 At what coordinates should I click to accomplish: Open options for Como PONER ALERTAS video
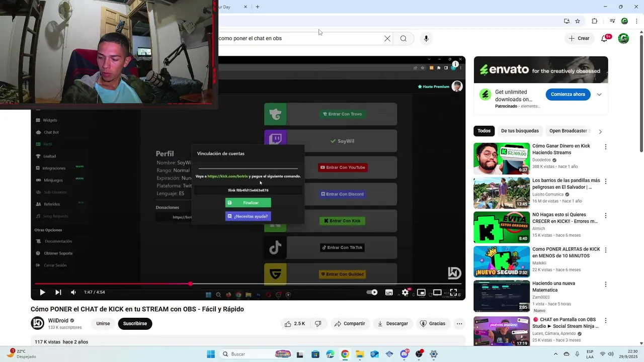tap(606, 250)
